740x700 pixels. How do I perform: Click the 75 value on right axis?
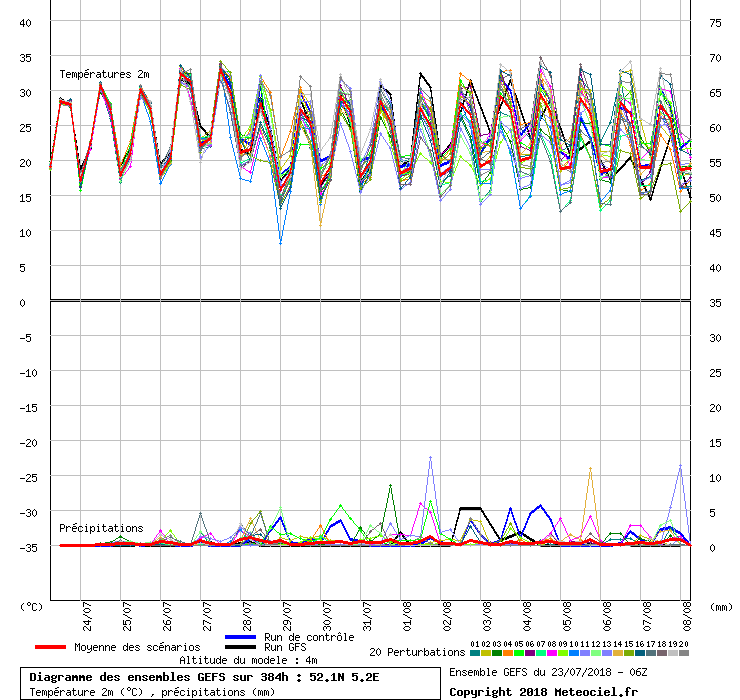coord(715,23)
